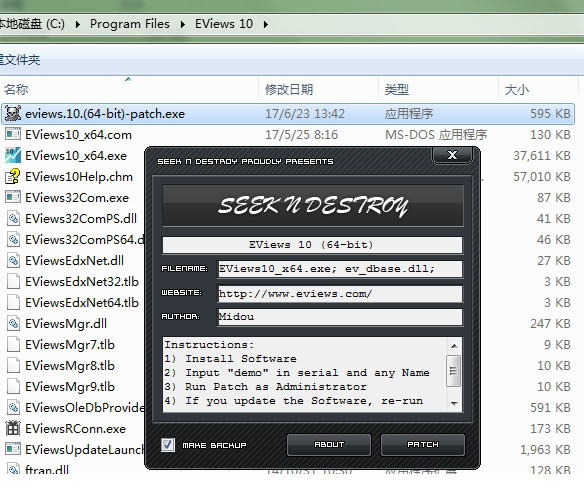
Task: Expand the arrow after EViews 10
Action: point(266,25)
